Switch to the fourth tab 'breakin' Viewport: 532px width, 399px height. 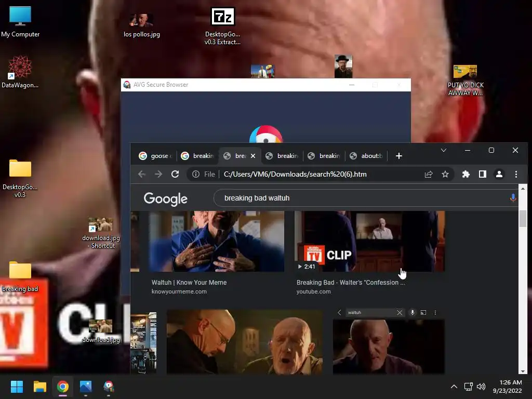tap(282, 156)
